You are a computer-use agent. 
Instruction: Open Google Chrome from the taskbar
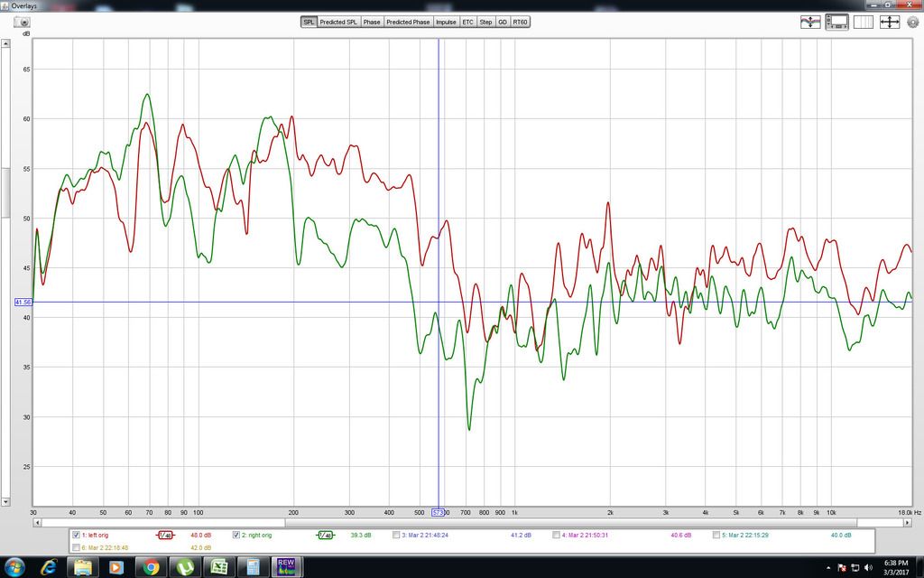[x=151, y=567]
